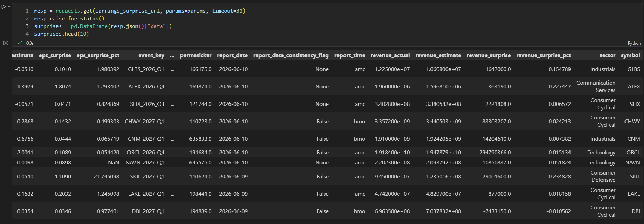Image resolution: width=644 pixels, height=224 pixels.
Task: Click the revenue_surprise_pct value 0.227447
Action: click(x=560, y=87)
